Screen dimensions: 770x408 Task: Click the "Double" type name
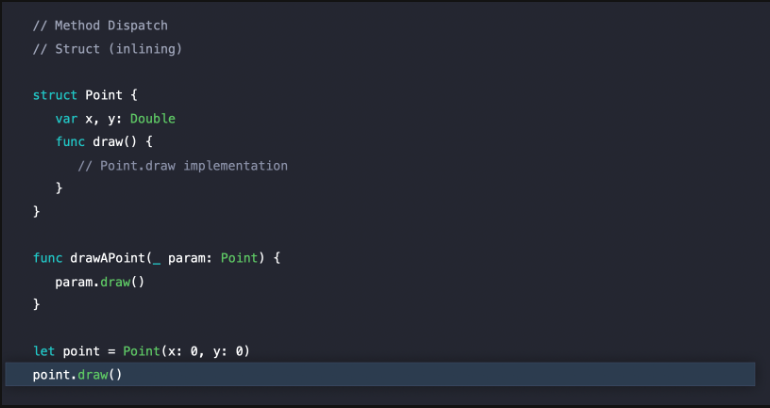tap(153, 118)
